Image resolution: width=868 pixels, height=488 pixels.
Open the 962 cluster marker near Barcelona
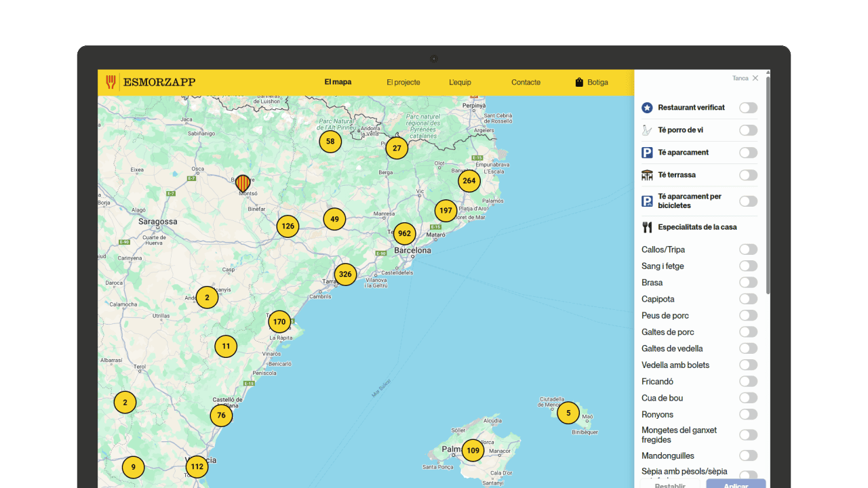tap(404, 234)
